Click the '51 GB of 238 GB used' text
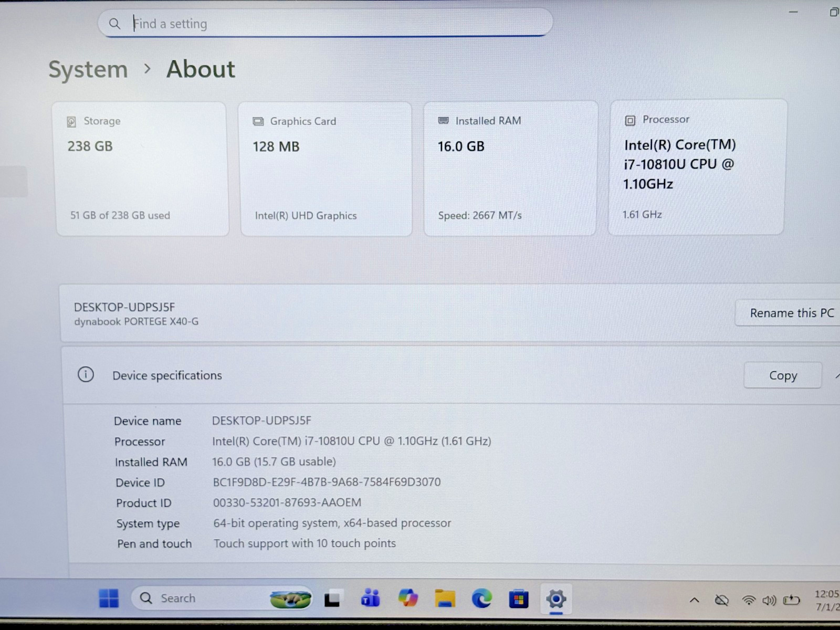Image resolution: width=840 pixels, height=630 pixels. [x=120, y=215]
